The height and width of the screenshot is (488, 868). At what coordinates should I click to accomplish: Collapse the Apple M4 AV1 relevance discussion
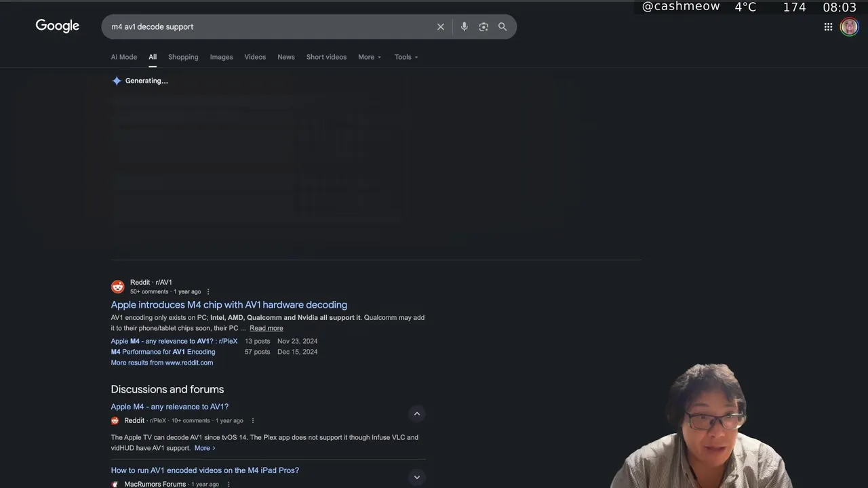[x=417, y=413]
